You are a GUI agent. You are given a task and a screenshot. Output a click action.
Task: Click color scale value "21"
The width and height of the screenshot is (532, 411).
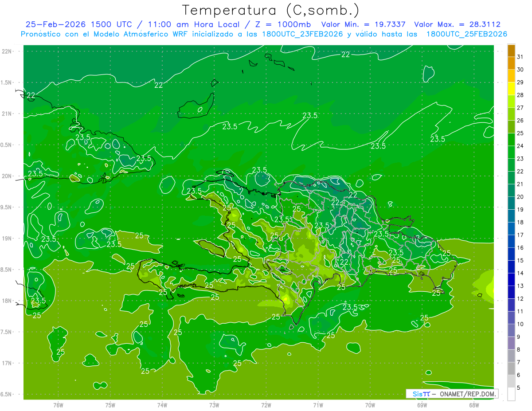coord(520,184)
